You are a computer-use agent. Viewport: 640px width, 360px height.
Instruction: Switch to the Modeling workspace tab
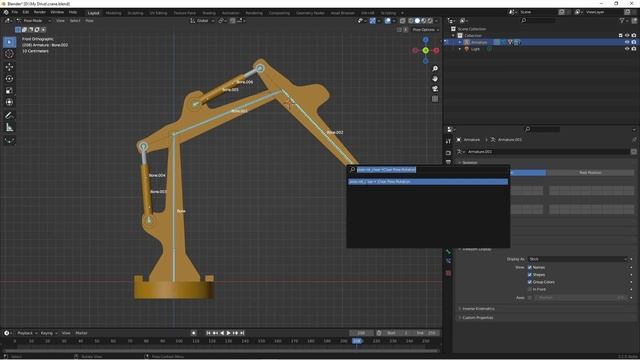point(113,13)
